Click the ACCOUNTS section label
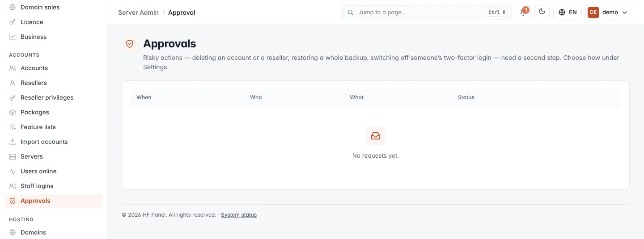Viewport: 644px width, 239px height. [x=24, y=55]
